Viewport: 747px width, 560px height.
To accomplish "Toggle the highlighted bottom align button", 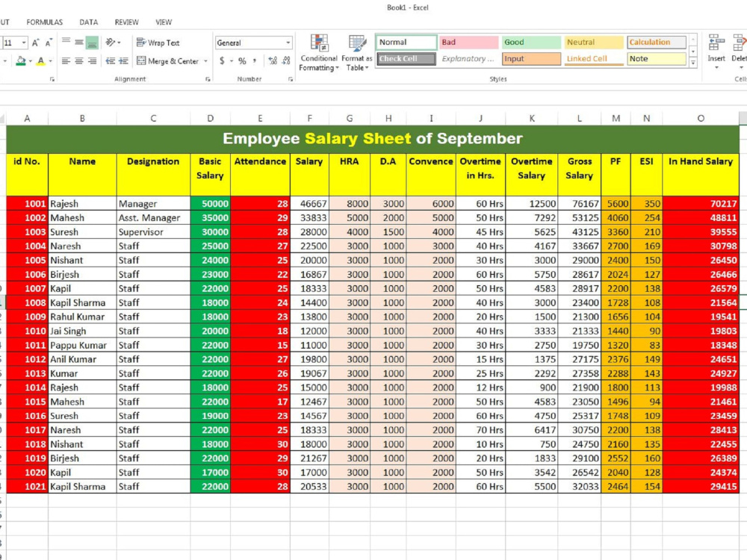I will coord(92,43).
